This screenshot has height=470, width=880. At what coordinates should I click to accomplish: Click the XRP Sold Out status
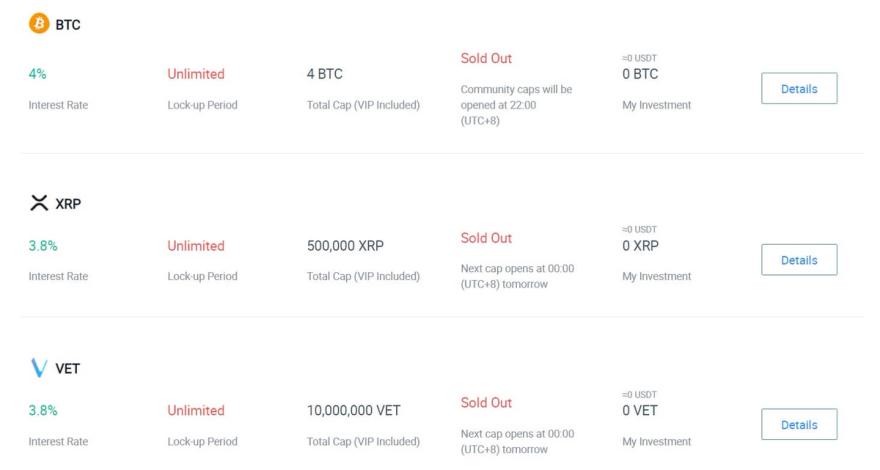point(486,240)
